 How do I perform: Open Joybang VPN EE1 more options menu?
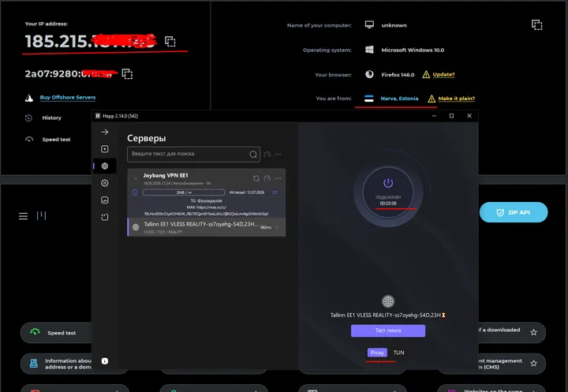(278, 178)
